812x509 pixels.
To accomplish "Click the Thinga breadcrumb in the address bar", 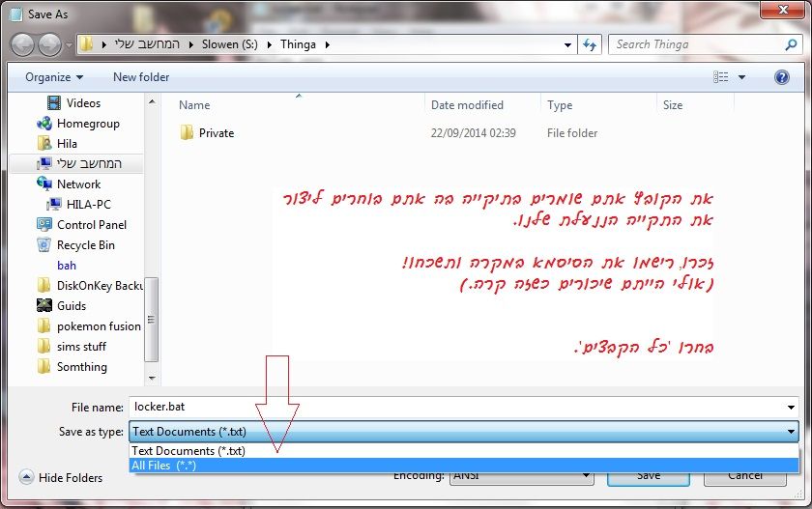I will (x=299, y=44).
